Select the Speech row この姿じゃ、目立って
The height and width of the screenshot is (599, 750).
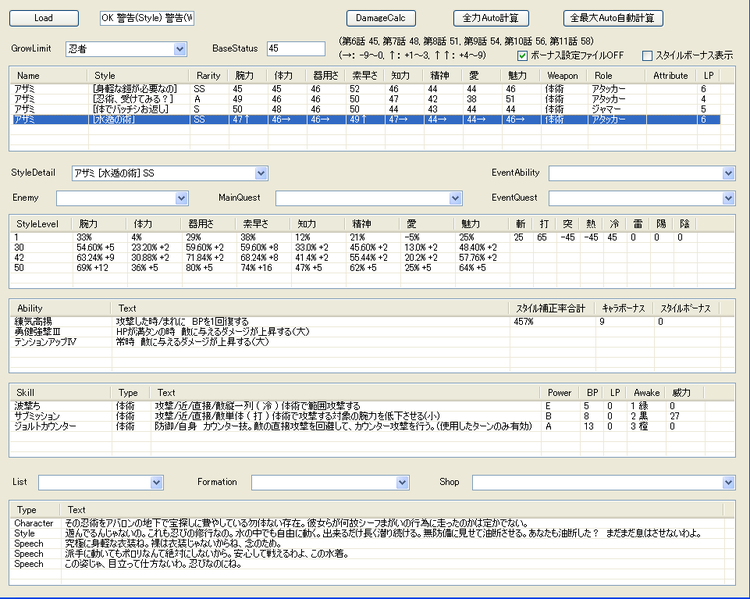coord(366,564)
